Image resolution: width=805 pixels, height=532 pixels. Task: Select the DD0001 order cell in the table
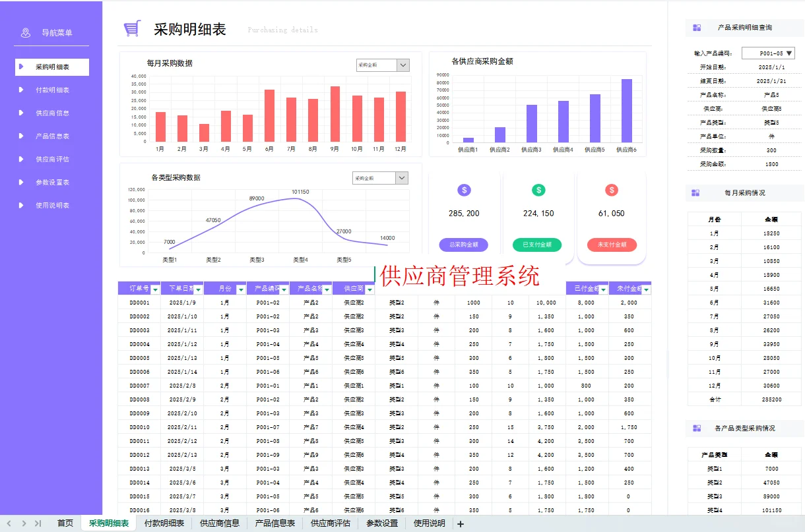tap(139, 302)
